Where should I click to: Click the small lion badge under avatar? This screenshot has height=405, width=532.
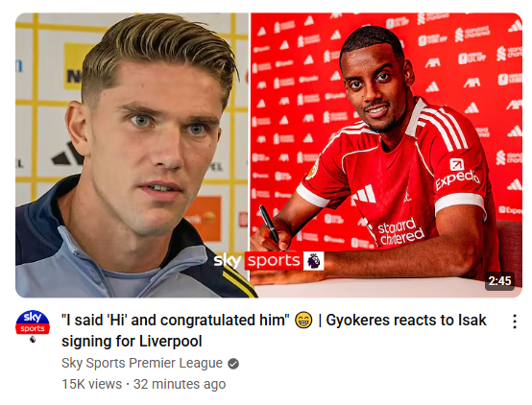click(x=33, y=339)
